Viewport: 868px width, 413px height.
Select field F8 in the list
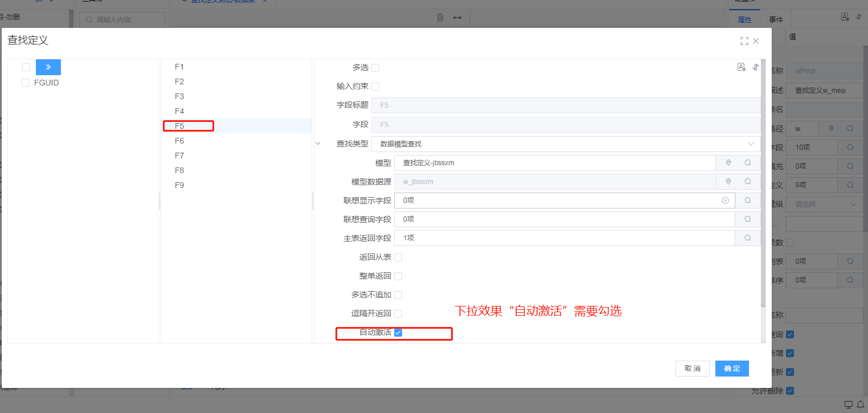pyautogui.click(x=179, y=170)
